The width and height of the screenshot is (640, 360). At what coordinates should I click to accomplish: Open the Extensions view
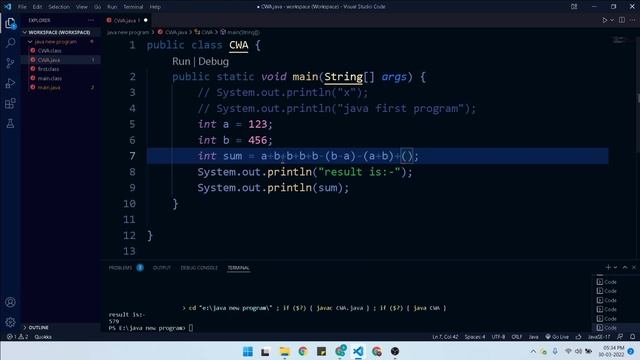tap(10, 103)
